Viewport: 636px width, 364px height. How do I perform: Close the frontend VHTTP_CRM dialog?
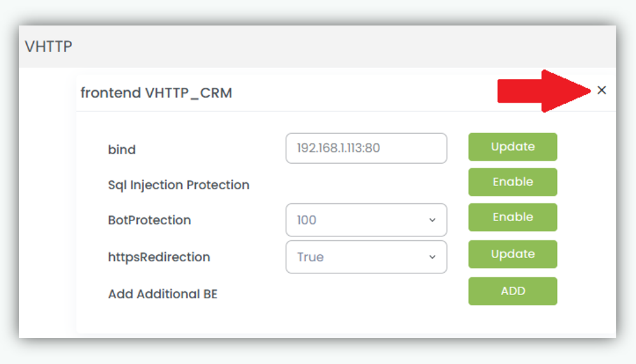[602, 91]
